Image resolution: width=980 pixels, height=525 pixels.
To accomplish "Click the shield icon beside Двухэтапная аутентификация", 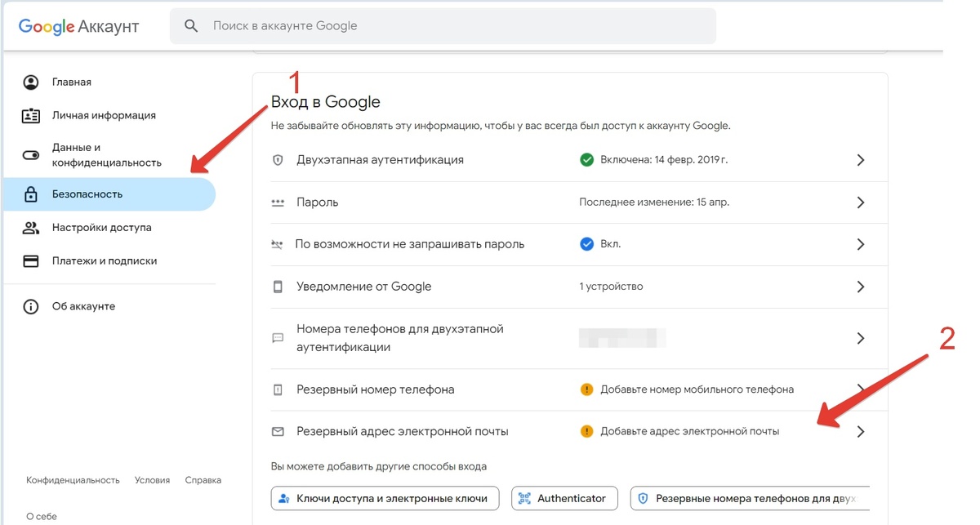I will click(278, 160).
